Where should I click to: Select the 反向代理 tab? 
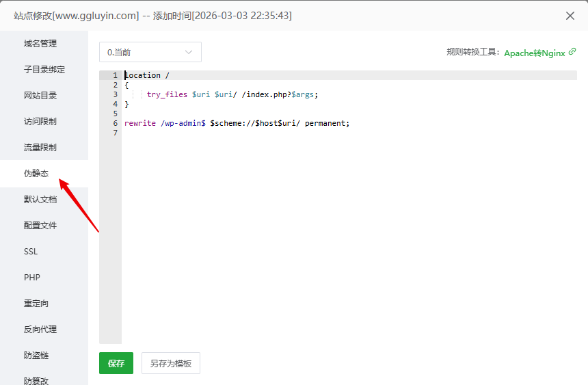click(40, 330)
